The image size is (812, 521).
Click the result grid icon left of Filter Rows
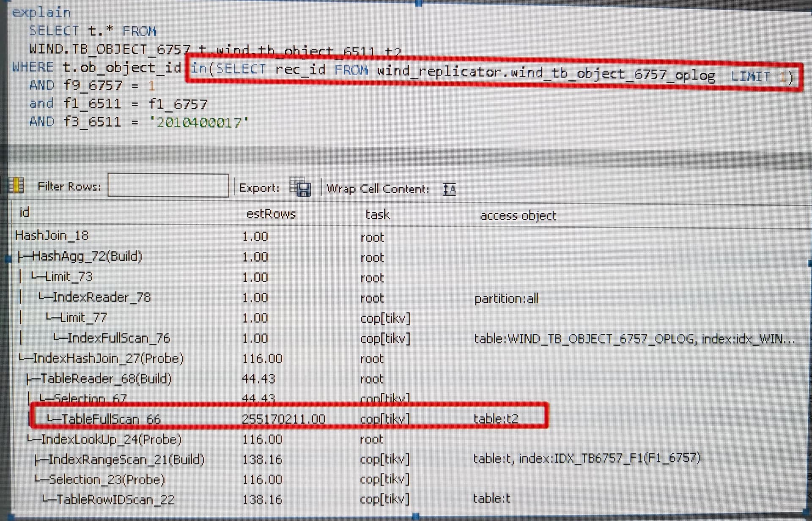(16, 185)
